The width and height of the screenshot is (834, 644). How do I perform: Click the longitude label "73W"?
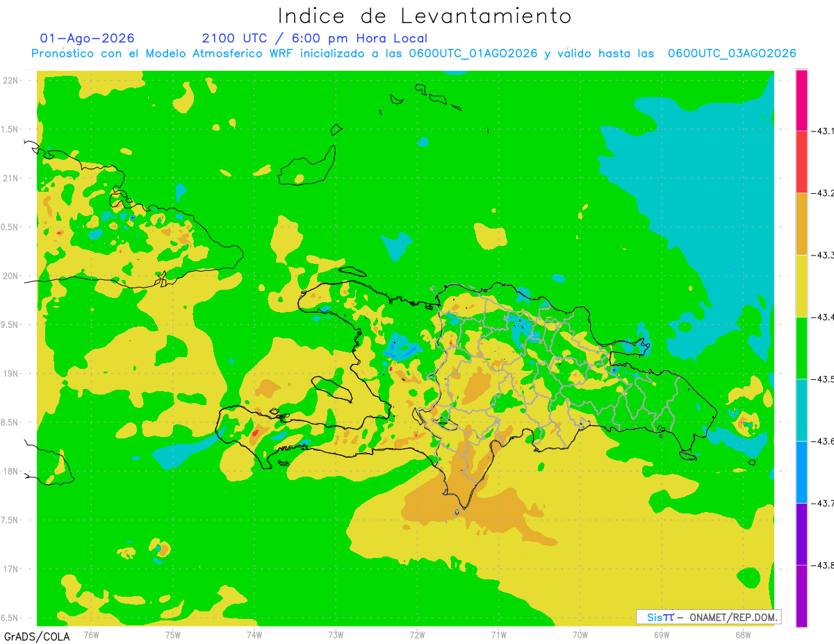336,635
